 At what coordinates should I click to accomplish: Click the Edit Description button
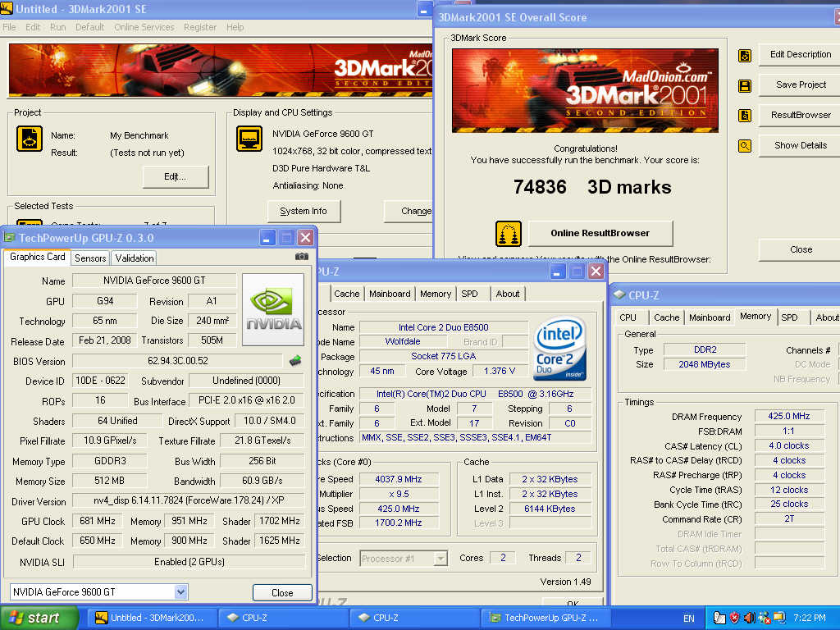point(800,55)
